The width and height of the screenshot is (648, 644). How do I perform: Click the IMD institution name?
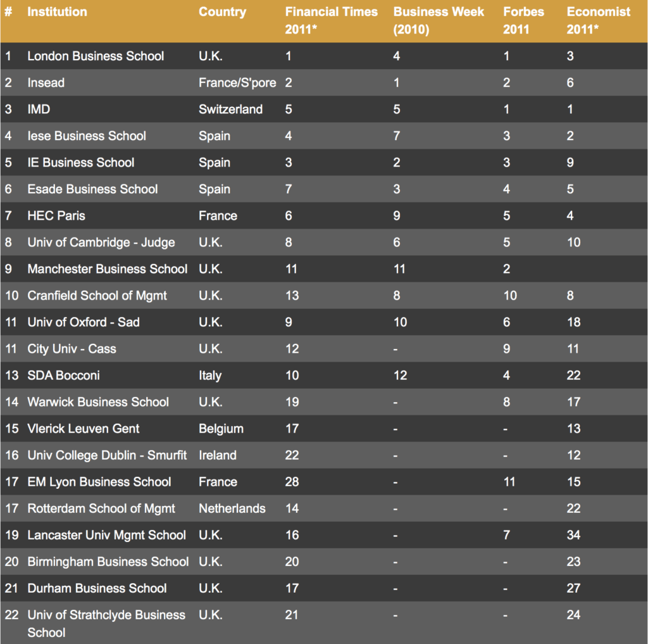click(x=39, y=109)
